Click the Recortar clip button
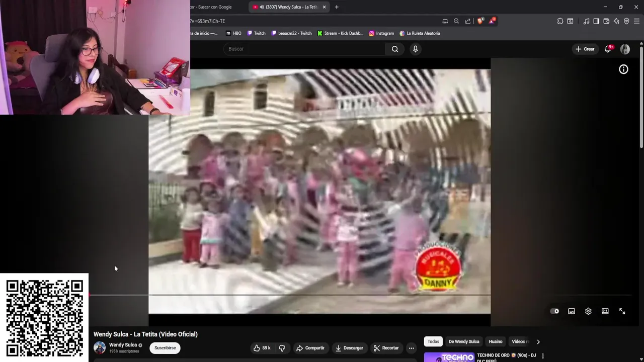Image resolution: width=644 pixels, height=362 pixels. tap(386, 348)
